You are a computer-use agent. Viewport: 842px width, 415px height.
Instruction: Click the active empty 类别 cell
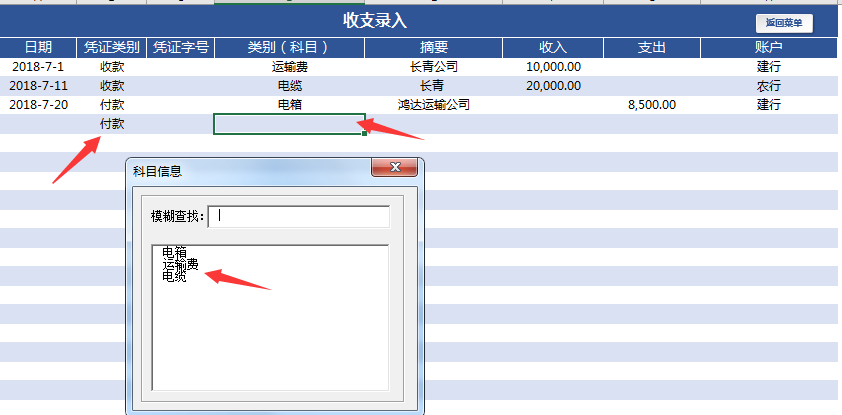point(289,124)
